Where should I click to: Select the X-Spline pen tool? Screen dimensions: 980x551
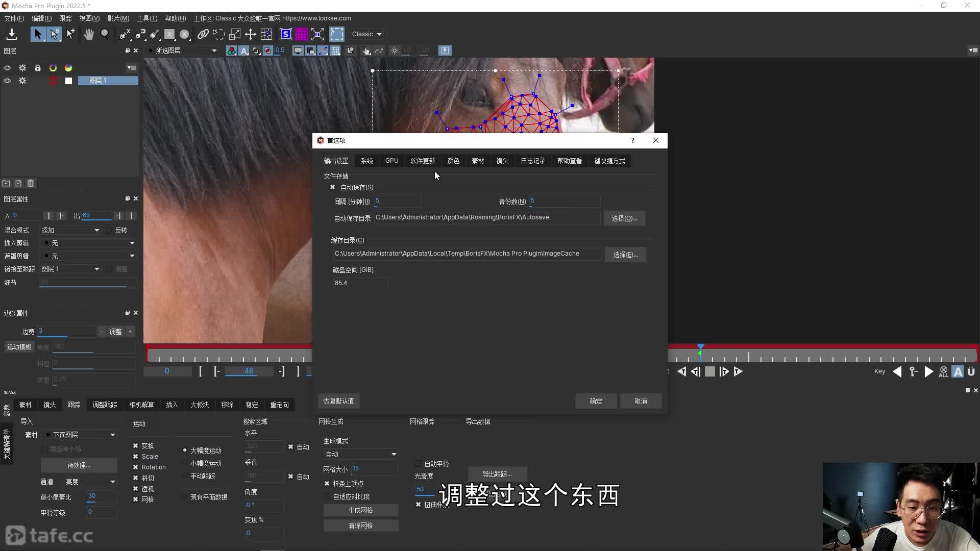[125, 34]
